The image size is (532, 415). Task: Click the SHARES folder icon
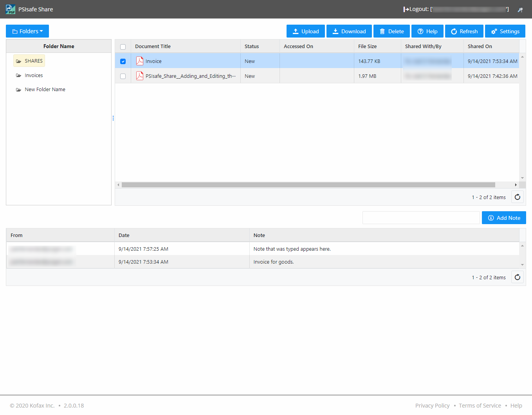(x=18, y=61)
